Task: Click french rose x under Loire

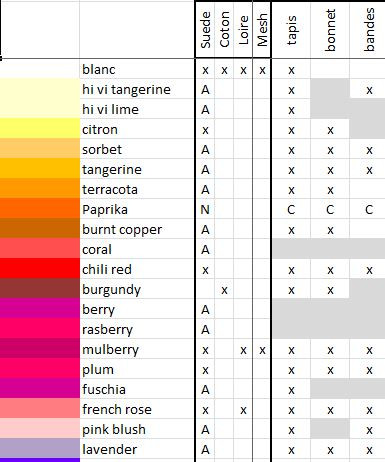Action: (x=243, y=410)
